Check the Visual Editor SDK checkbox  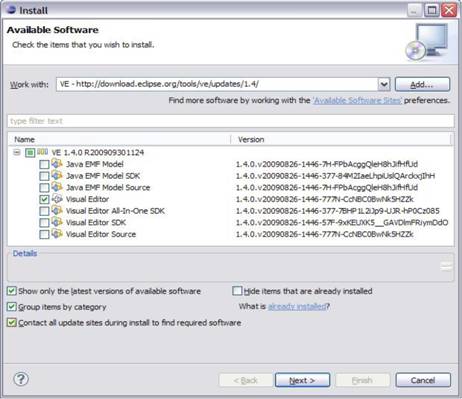click(x=44, y=223)
